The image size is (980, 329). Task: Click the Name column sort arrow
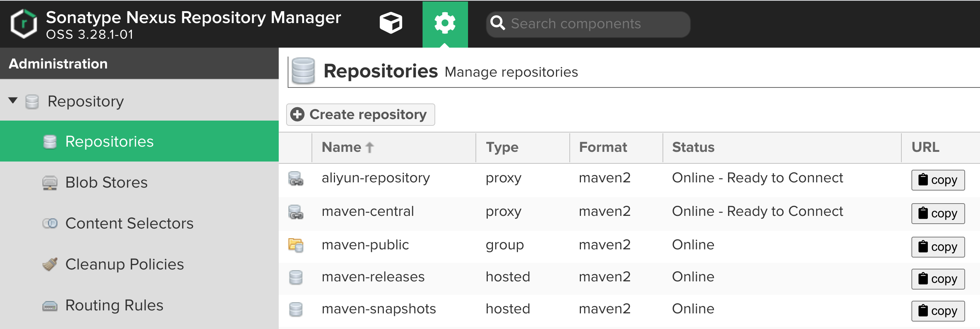click(x=369, y=147)
